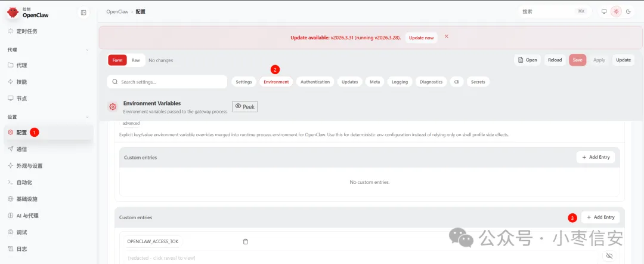Focus the 搜索 search box

click(x=555, y=11)
